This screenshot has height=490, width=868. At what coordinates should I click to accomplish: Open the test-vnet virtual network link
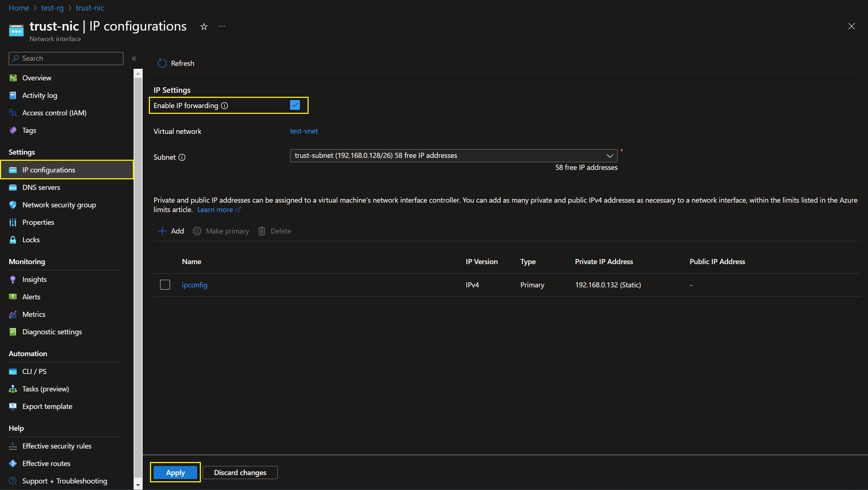[304, 131]
